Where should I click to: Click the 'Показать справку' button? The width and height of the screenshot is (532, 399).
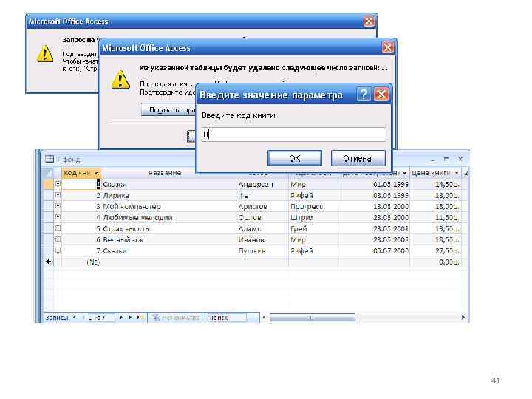pos(168,110)
